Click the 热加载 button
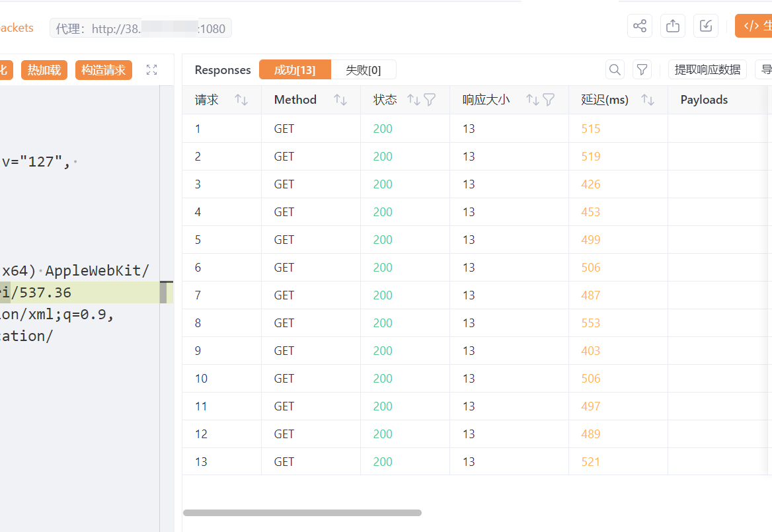Image resolution: width=772 pixels, height=532 pixels. [44, 70]
